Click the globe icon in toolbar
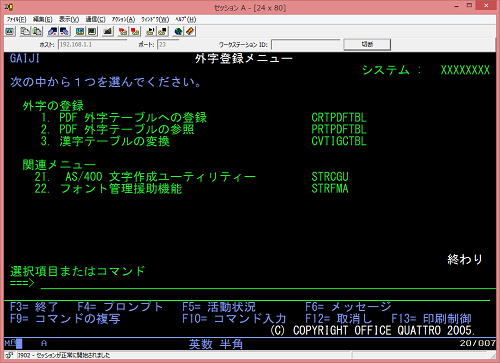This screenshot has width=500, height=363. click(178, 32)
